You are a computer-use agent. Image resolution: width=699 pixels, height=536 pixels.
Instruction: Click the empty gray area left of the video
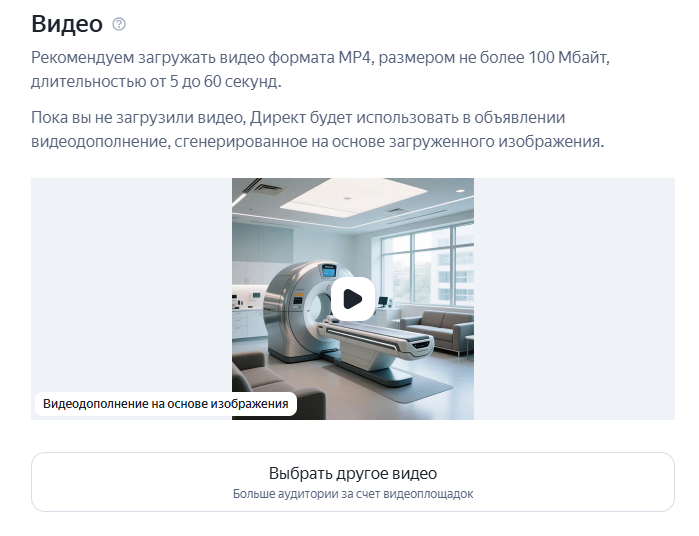(130, 290)
